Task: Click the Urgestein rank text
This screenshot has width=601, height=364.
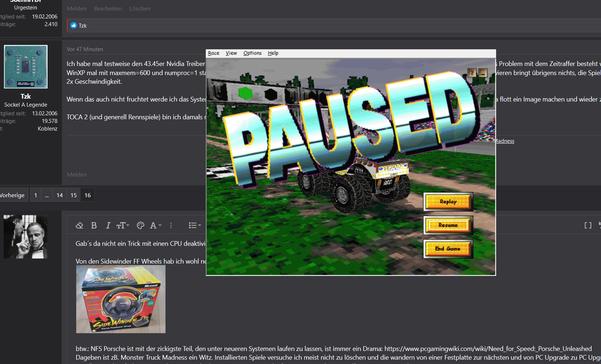Action: click(x=26, y=8)
